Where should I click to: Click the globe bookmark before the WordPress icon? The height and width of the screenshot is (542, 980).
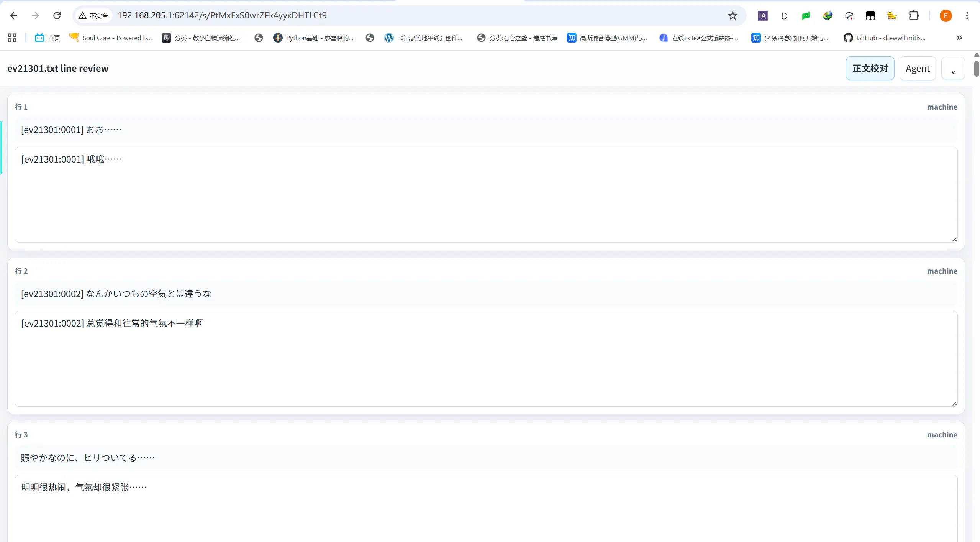(x=370, y=38)
